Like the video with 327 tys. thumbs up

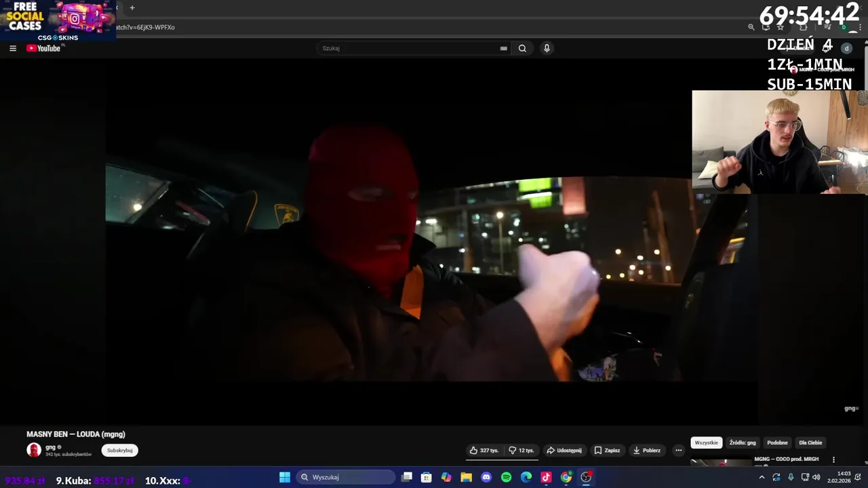point(484,450)
